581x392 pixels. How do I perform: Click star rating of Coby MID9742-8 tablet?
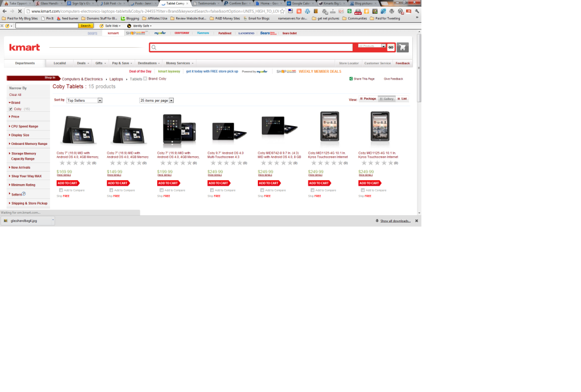277,163
